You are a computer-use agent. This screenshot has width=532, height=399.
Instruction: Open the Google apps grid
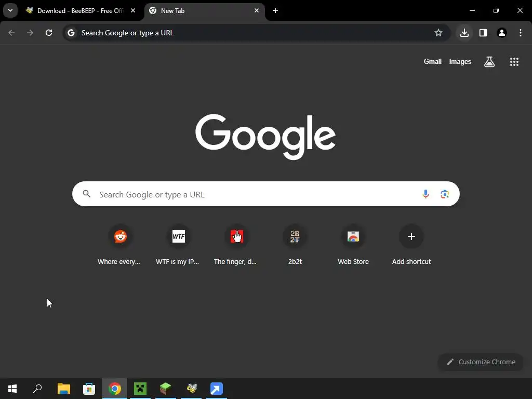pos(514,61)
